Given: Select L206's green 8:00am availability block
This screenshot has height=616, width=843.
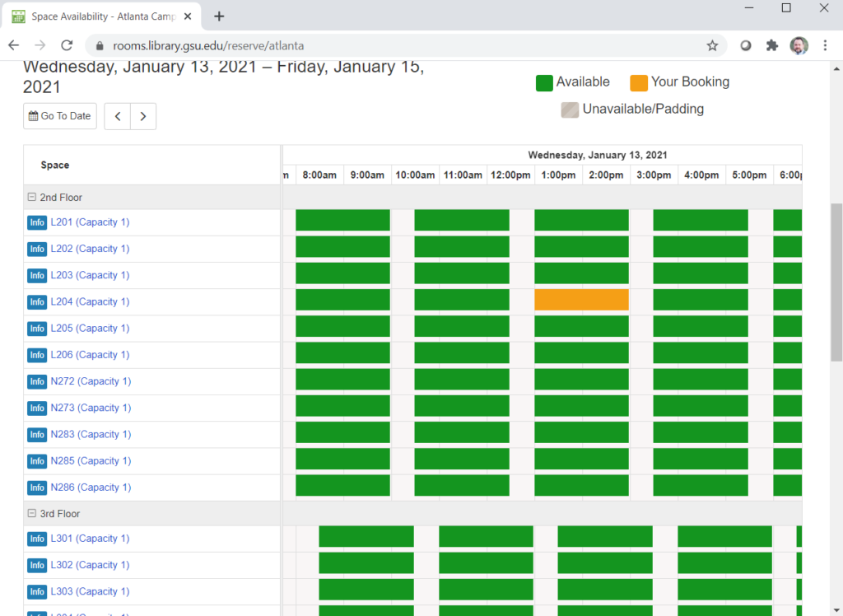Looking at the screenshot, I should pyautogui.click(x=319, y=352).
